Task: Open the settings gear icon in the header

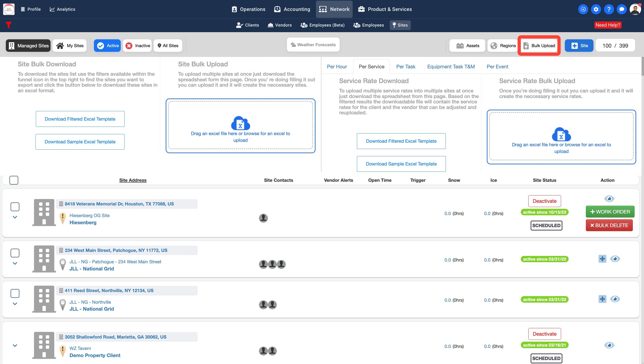Action: [596, 9]
